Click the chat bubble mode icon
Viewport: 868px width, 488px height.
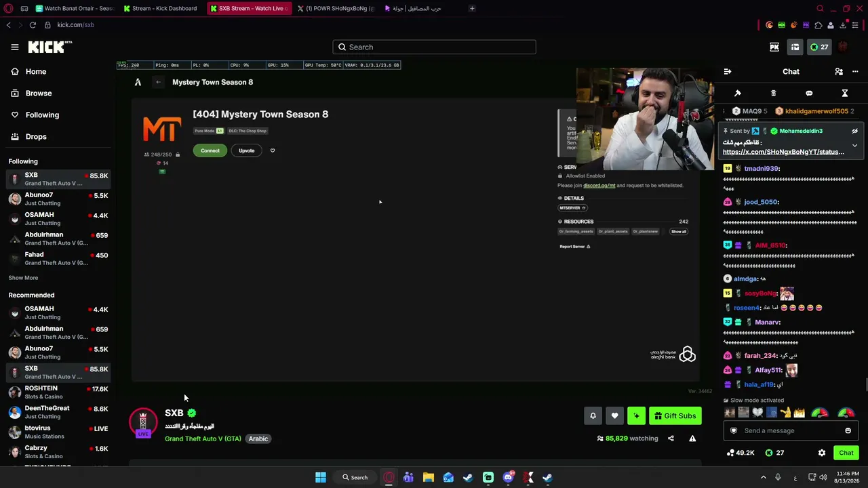pos(809,93)
